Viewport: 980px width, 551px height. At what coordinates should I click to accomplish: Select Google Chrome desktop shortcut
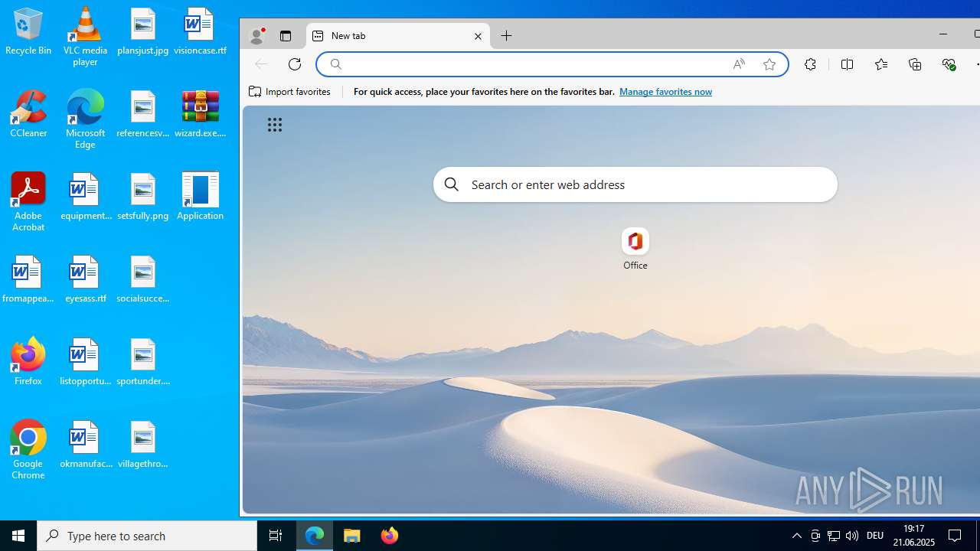[x=28, y=449]
